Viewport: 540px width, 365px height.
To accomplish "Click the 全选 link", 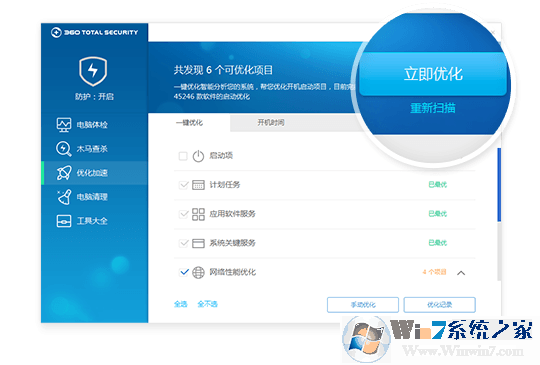I will [x=180, y=304].
